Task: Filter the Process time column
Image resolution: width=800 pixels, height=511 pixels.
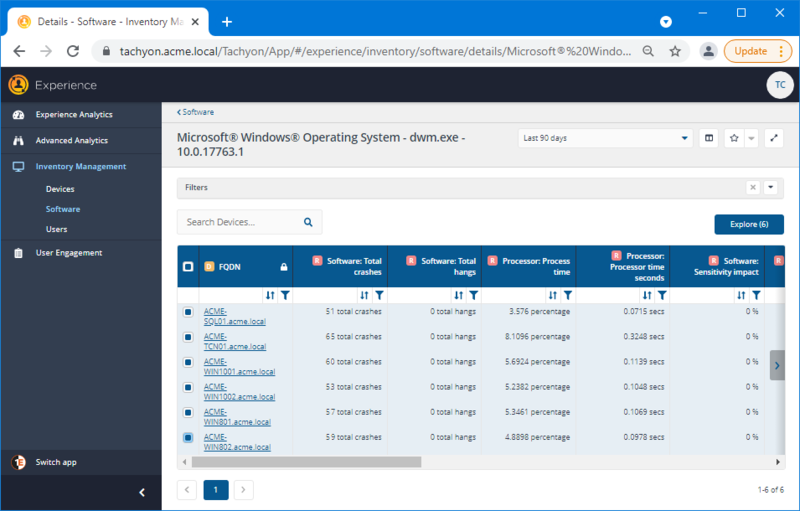Action: coord(568,295)
